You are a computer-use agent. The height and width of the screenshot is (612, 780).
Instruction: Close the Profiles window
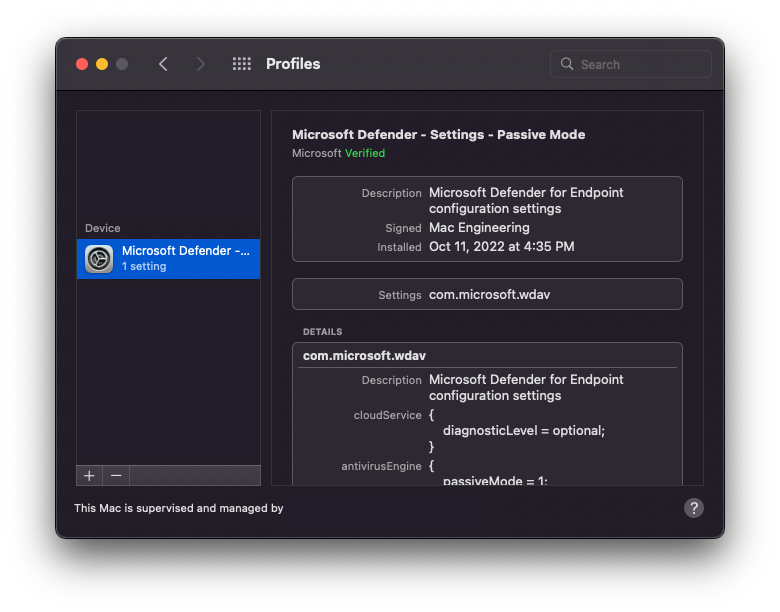click(82, 64)
